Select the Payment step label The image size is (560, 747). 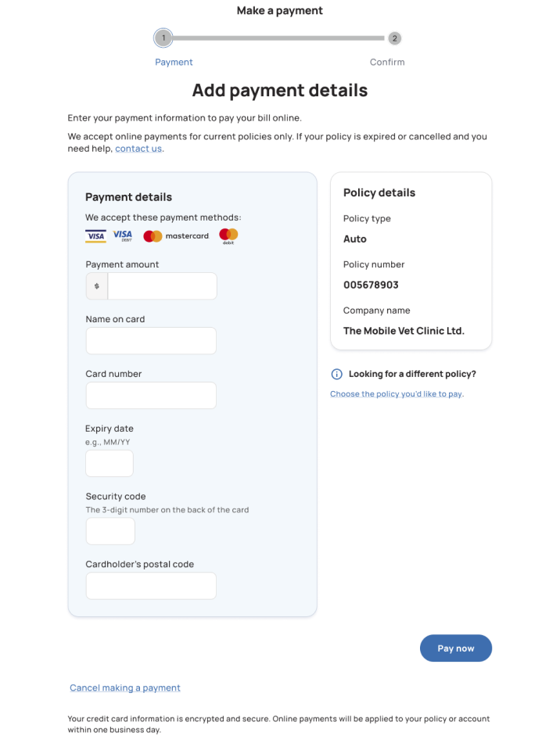click(174, 62)
